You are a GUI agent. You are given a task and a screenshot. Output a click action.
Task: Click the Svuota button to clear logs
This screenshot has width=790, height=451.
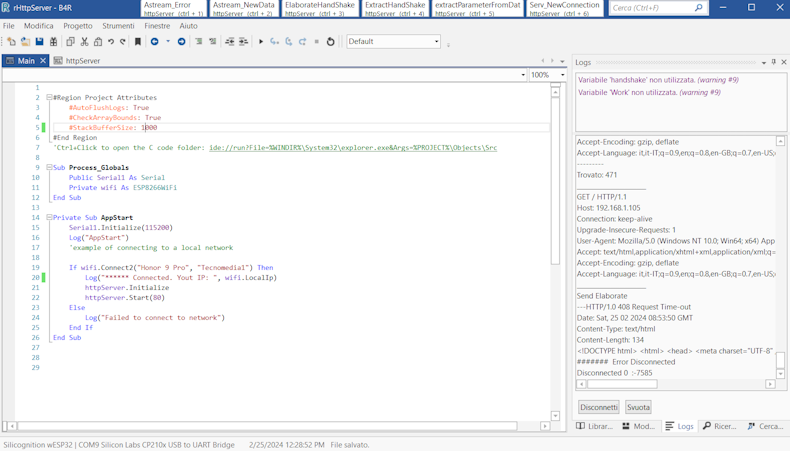[x=638, y=407]
